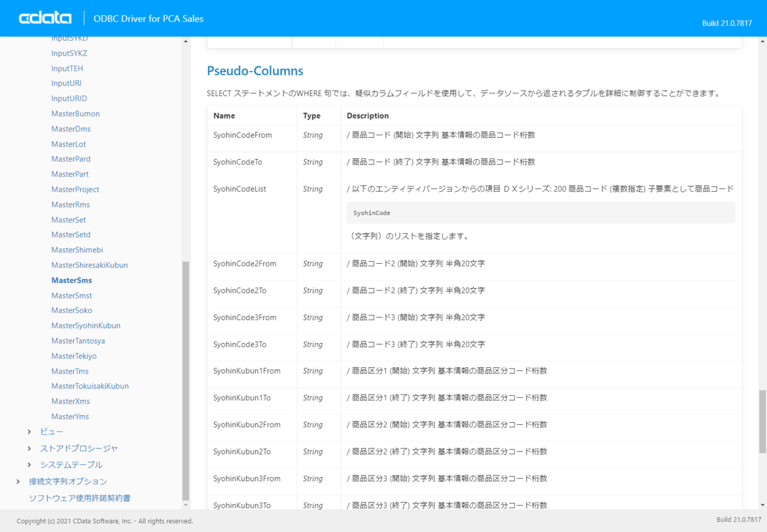767x532 pixels.
Task: Open InputURID table entry
Action: pyautogui.click(x=69, y=98)
